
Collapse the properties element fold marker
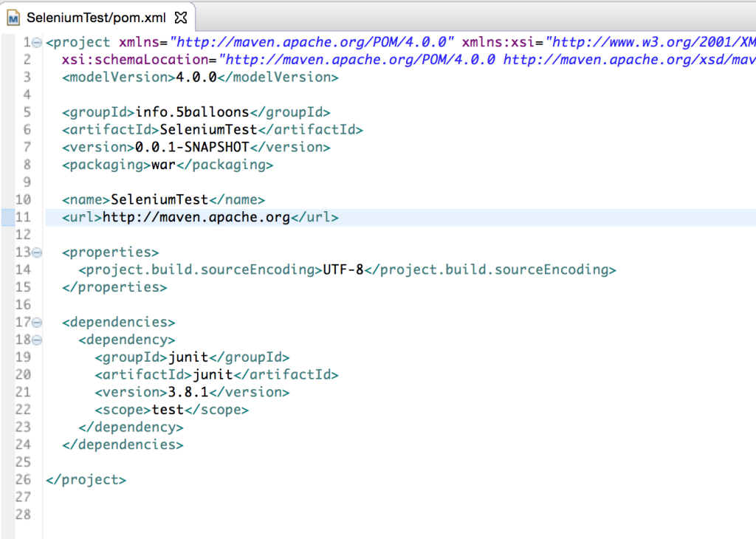[x=35, y=252]
